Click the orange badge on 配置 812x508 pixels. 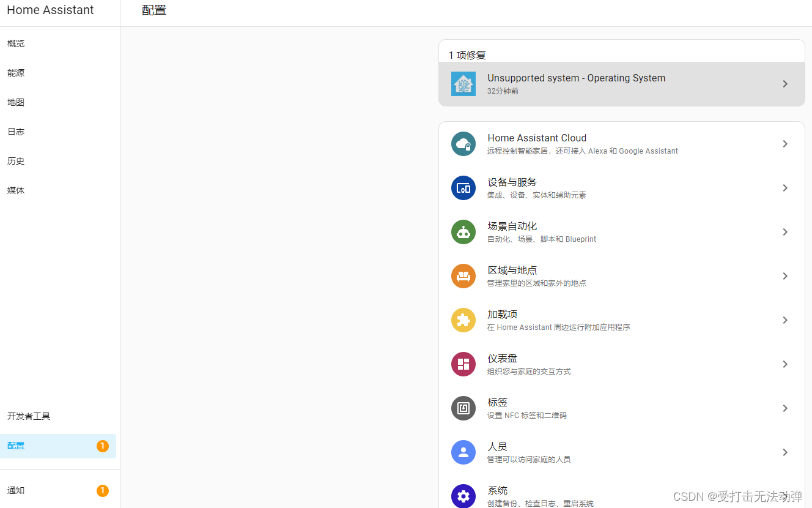tap(103, 446)
